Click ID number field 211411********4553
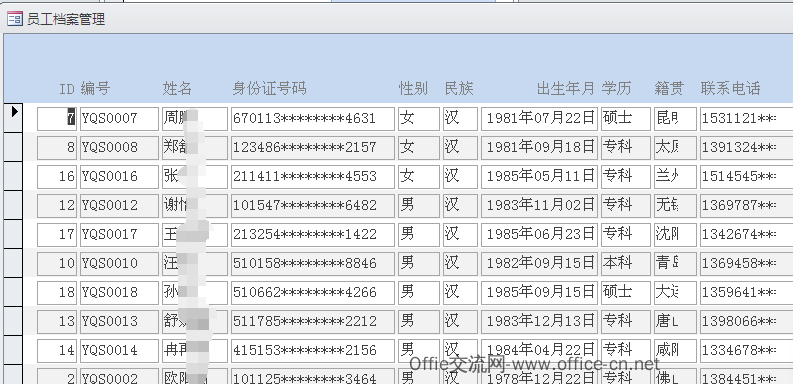The height and width of the screenshot is (384, 793). (313, 177)
